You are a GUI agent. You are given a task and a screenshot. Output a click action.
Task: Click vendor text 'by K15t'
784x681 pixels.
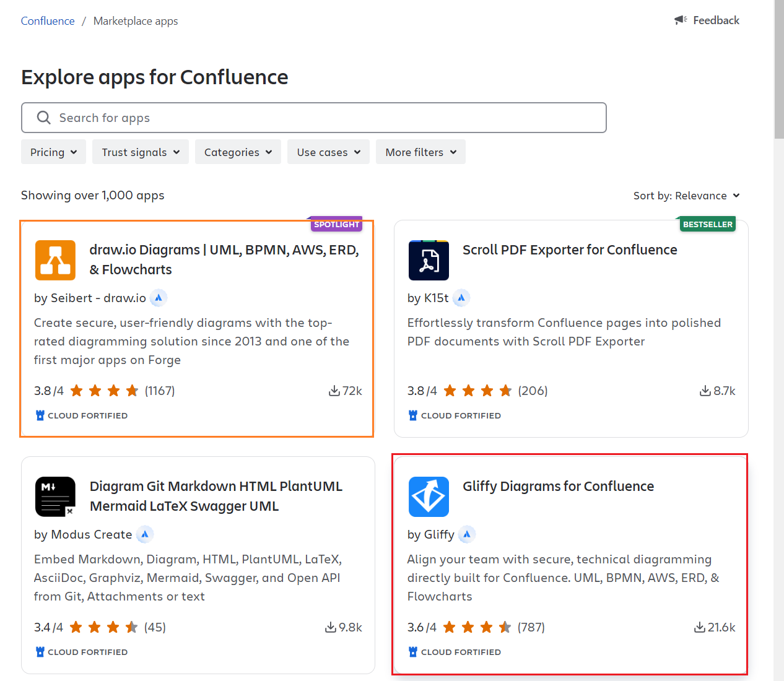[428, 298]
